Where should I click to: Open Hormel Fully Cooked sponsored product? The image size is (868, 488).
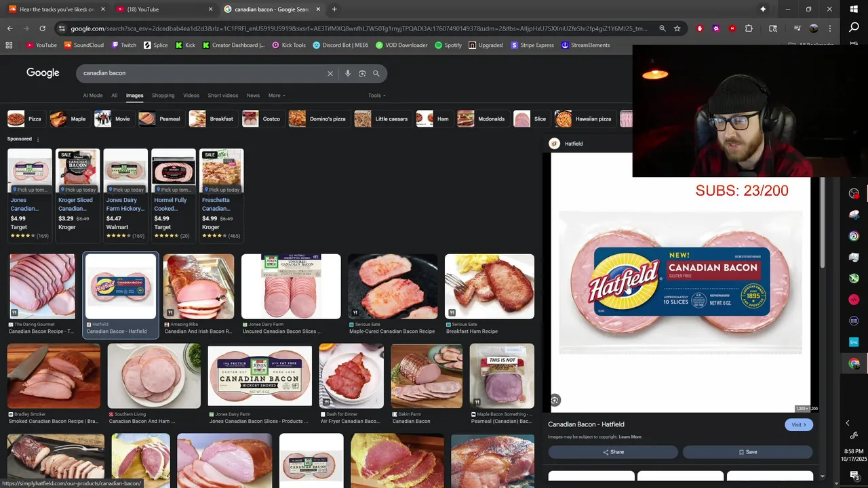pyautogui.click(x=174, y=195)
